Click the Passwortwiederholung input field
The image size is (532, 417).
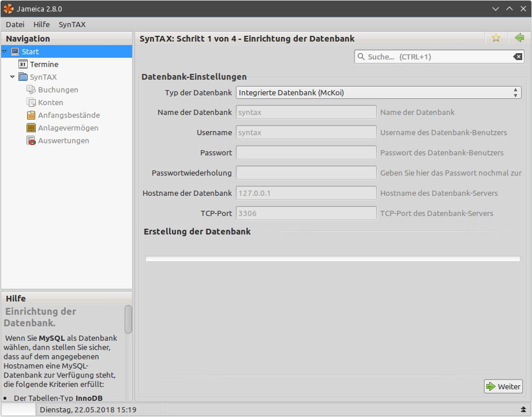pyautogui.click(x=306, y=173)
